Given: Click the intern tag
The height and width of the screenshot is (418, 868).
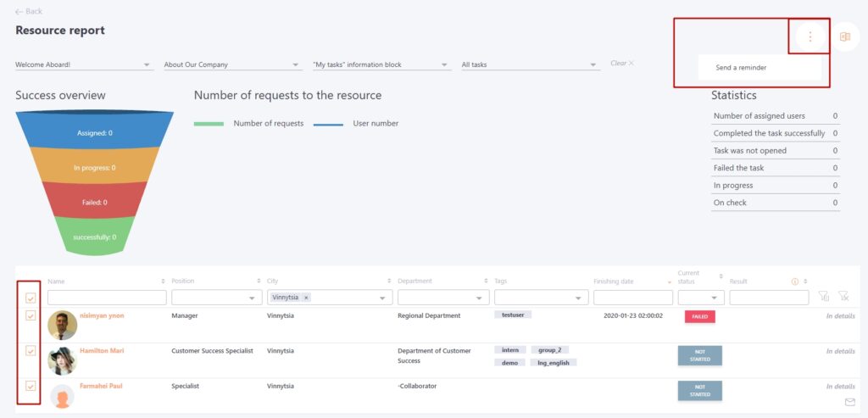Looking at the screenshot, I should (x=509, y=350).
